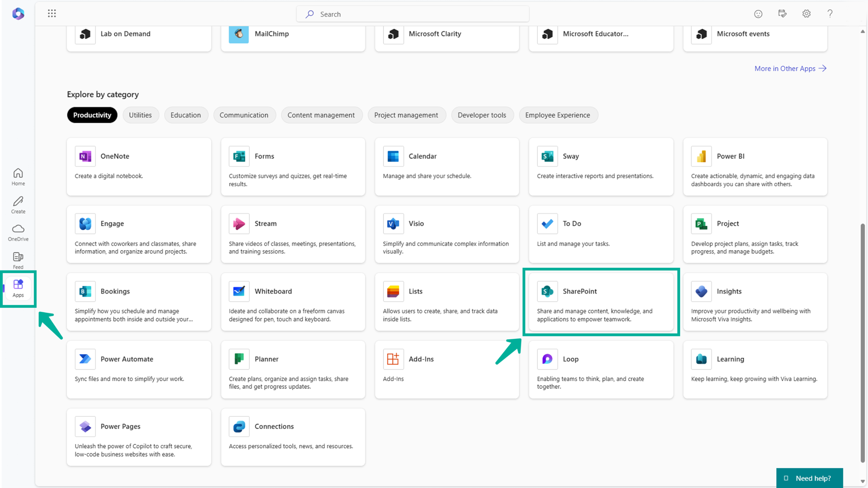Viewport: 868px width, 488px height.
Task: Select the Education category filter
Action: click(185, 114)
